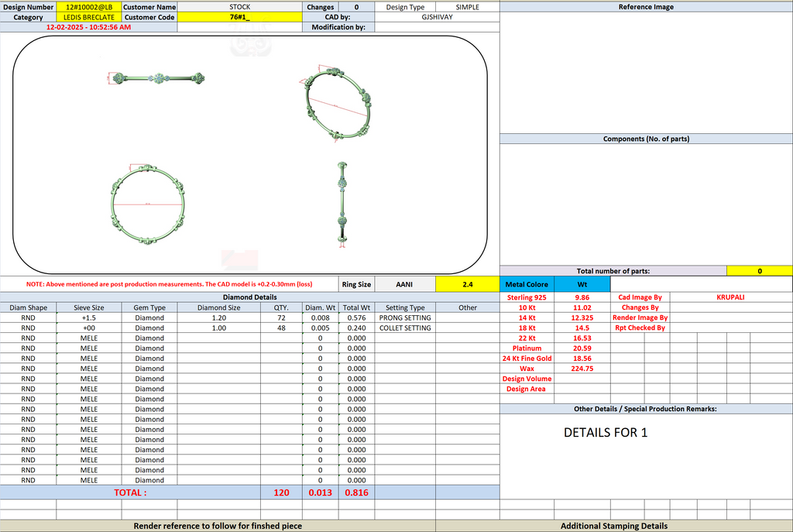This screenshot has width=793, height=532.
Task: Select the bottom-left front-view bracelet render
Action: 147,204
